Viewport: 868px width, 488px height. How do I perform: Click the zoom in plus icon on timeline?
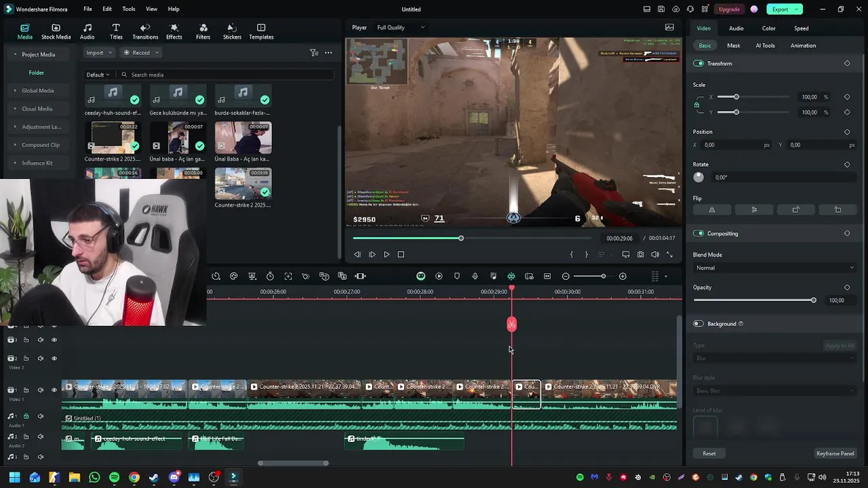623,276
